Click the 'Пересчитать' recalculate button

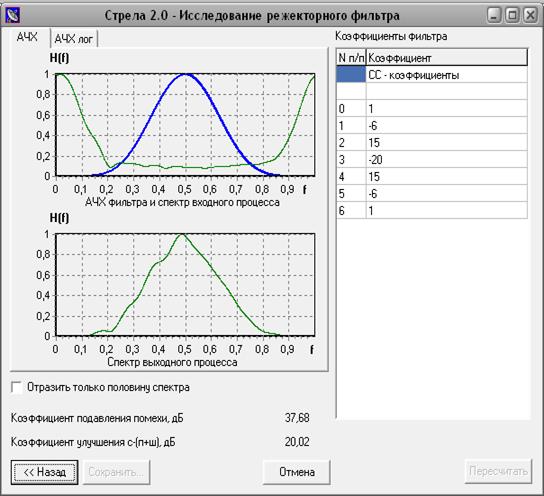pos(498,471)
